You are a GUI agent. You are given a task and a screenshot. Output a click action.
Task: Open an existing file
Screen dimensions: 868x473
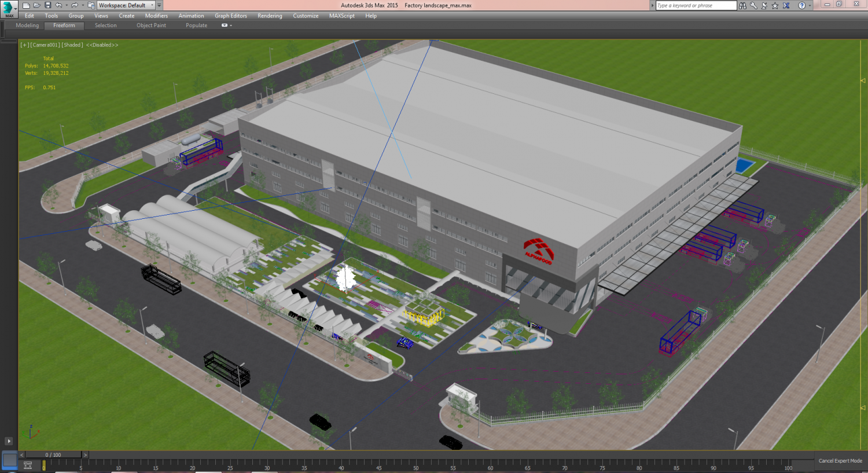coord(36,5)
